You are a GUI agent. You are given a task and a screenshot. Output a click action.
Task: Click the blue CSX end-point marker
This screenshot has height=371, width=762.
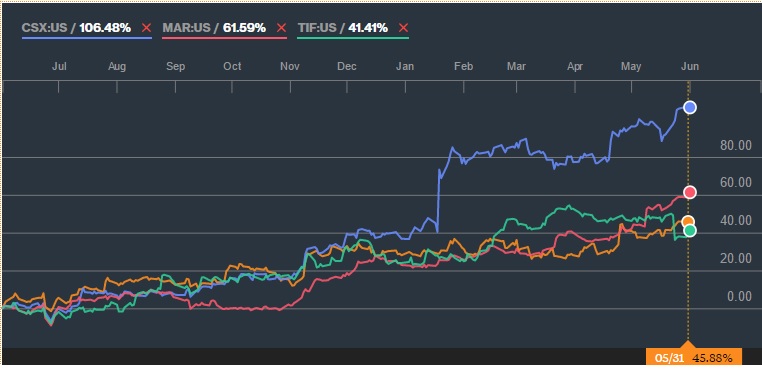pos(690,107)
